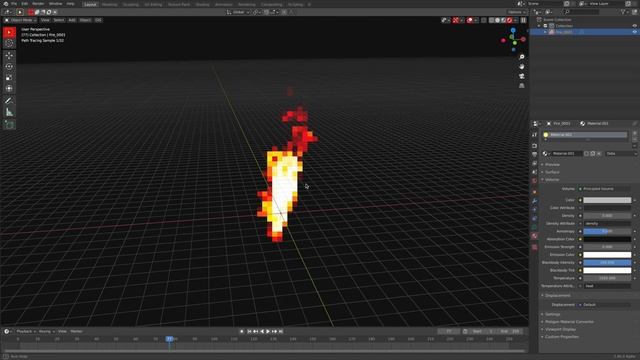
Task: Open the World properties tab
Action: tap(534, 180)
